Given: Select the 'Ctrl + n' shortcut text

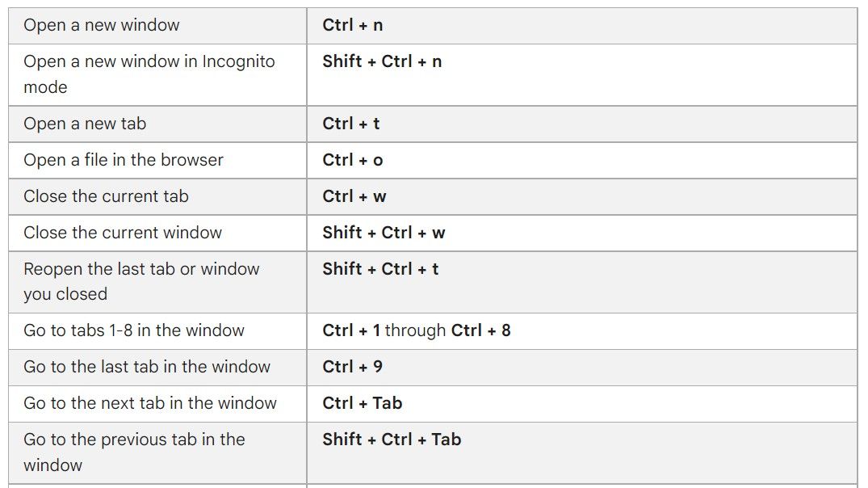Looking at the screenshot, I should pyautogui.click(x=353, y=26).
